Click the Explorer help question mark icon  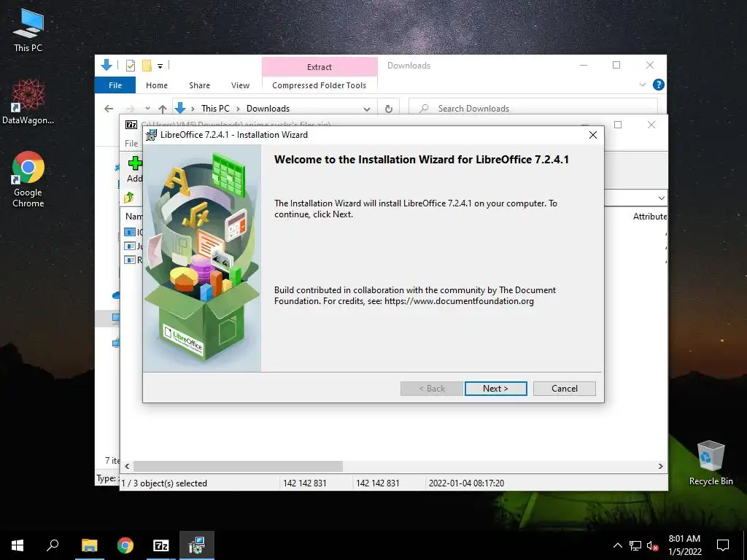coord(659,85)
